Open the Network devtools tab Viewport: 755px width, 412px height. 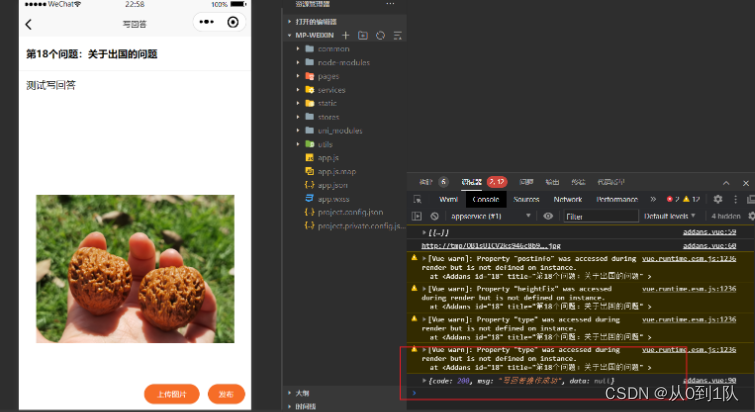568,199
